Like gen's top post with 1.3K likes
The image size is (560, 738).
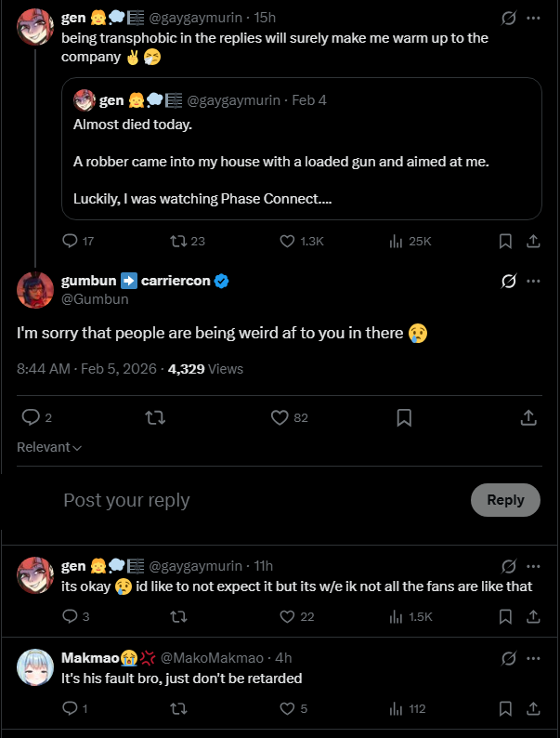(287, 241)
